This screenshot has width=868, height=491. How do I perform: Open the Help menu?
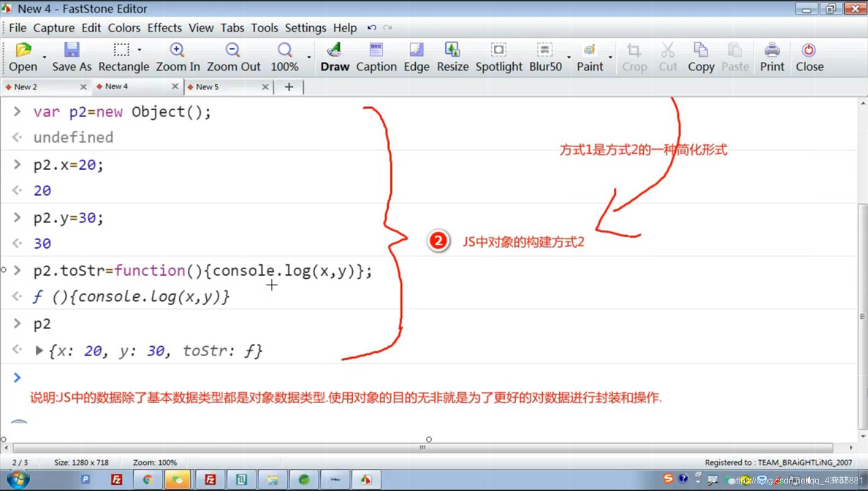(345, 28)
